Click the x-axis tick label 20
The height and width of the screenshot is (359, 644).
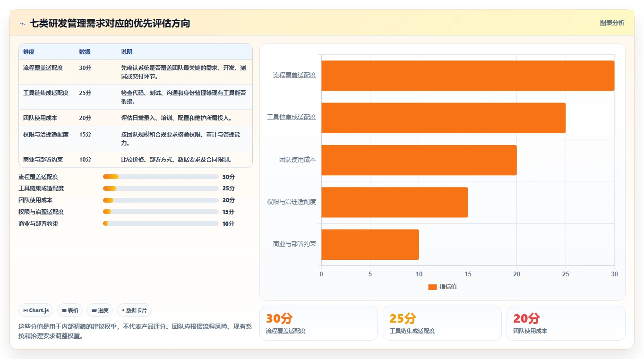[516, 274]
